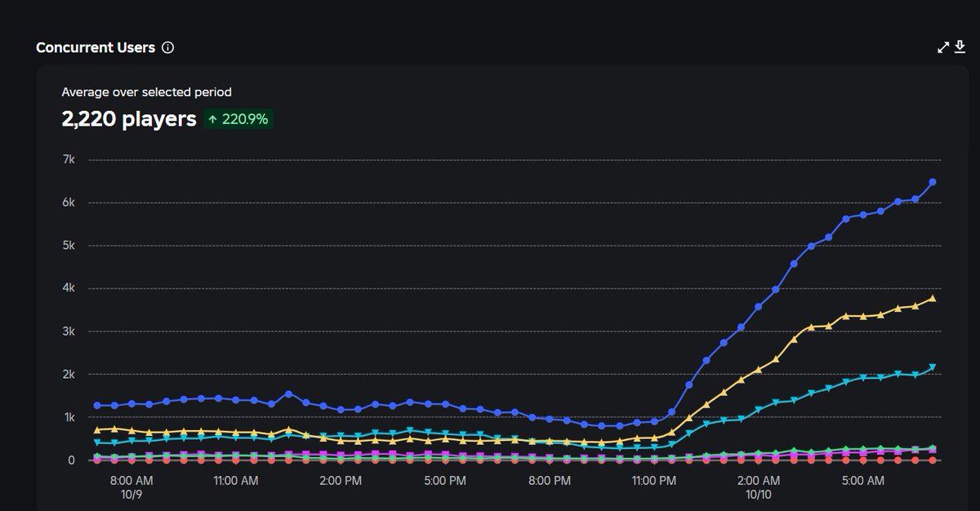The height and width of the screenshot is (511, 980).
Task: Click the 3k y-axis label
Action: tap(68, 331)
